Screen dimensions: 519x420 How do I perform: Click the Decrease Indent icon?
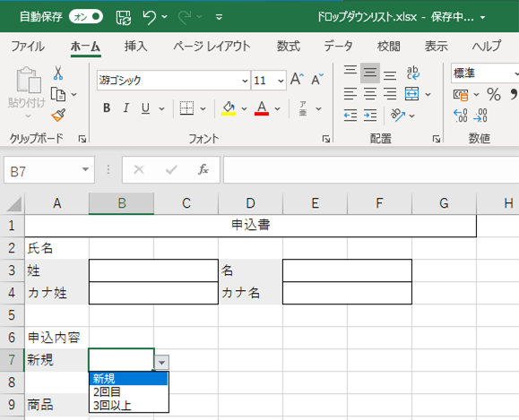(350, 116)
